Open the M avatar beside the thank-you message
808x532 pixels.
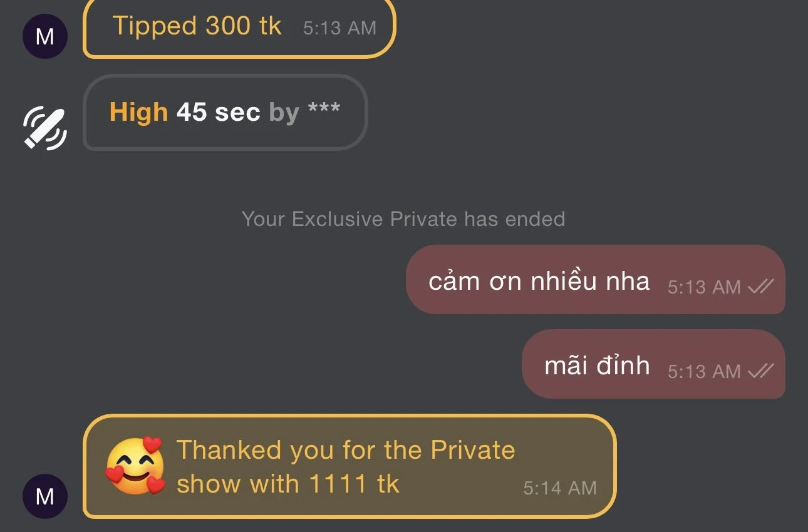[x=44, y=496]
